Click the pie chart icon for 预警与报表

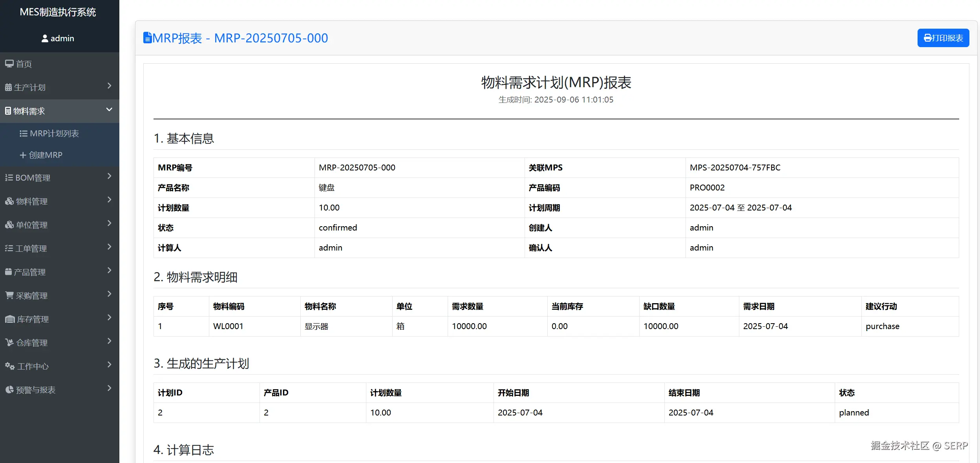[9, 390]
